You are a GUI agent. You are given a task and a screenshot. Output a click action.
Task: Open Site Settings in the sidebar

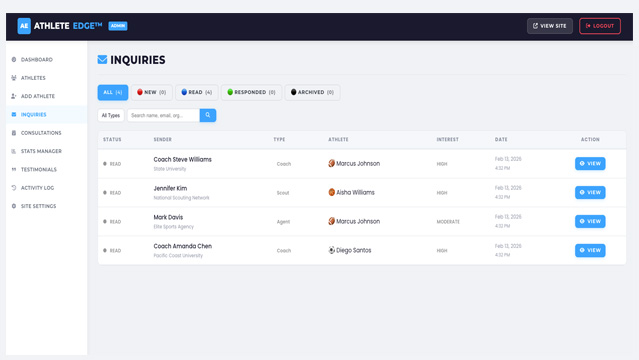(46, 206)
